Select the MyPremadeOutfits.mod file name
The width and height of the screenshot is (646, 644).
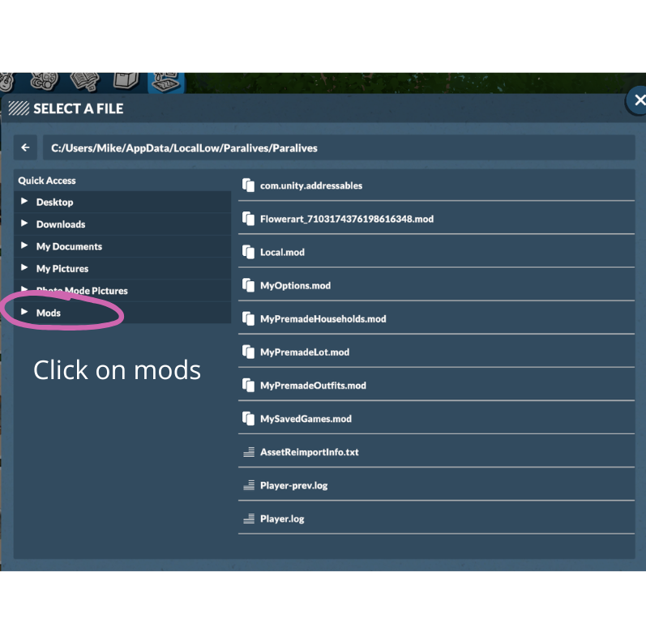(x=313, y=386)
